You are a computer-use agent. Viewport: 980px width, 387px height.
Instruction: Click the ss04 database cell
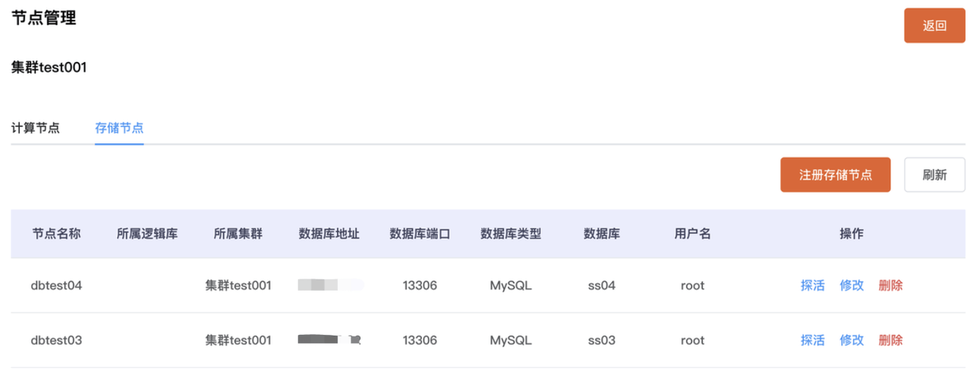(x=601, y=285)
